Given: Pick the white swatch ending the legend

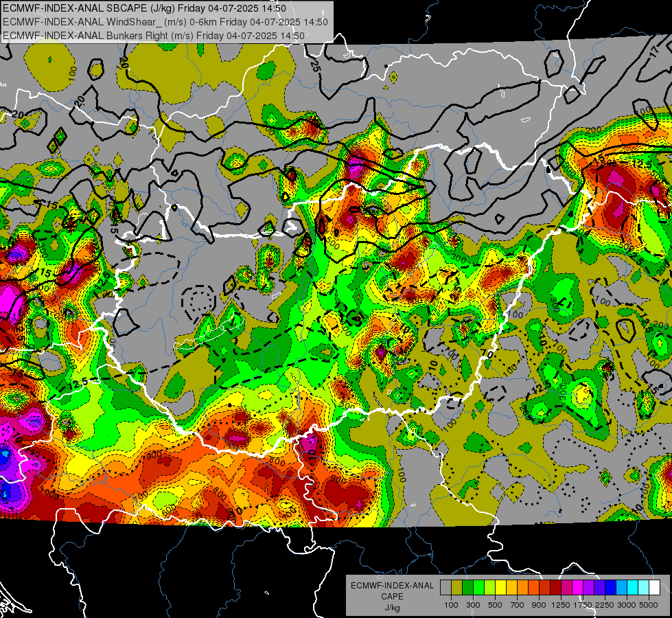Looking at the screenshot, I should tap(654, 588).
